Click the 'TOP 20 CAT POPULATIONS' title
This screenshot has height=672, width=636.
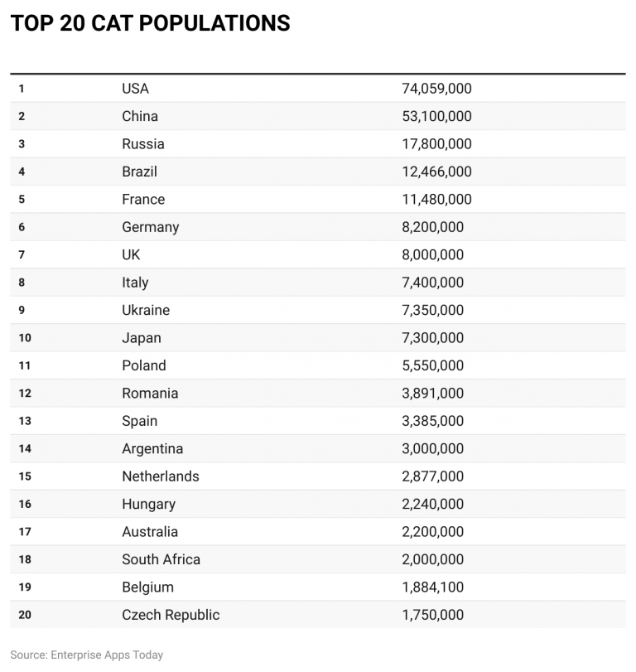150,24
